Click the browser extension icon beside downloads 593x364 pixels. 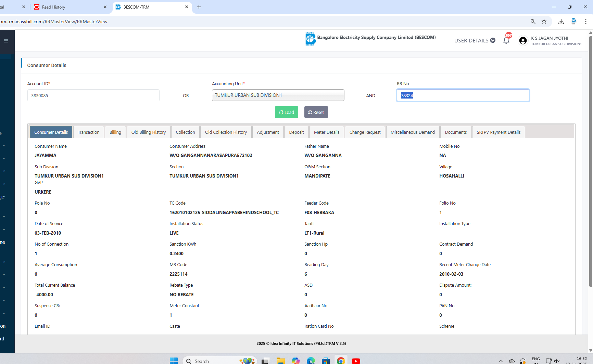tap(574, 22)
